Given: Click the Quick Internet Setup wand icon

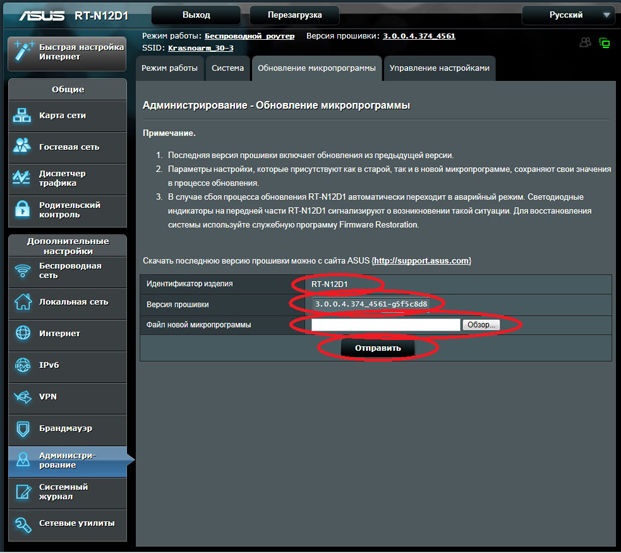Looking at the screenshot, I should click(22, 52).
